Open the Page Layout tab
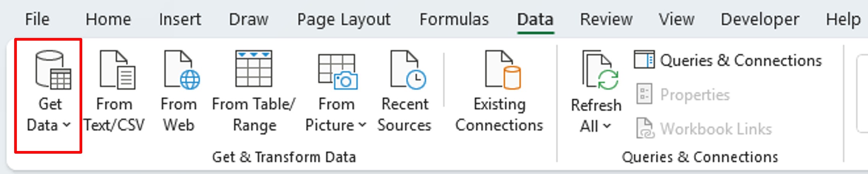The width and height of the screenshot is (868, 174). coord(344,20)
